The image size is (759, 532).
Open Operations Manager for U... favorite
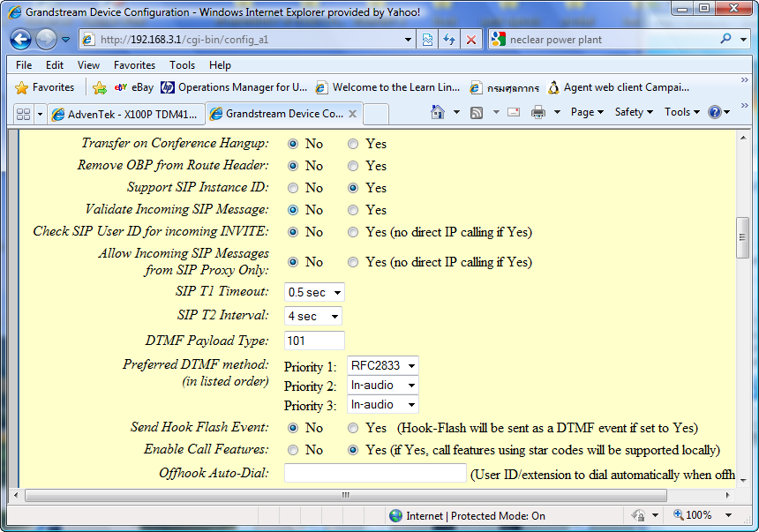point(234,87)
